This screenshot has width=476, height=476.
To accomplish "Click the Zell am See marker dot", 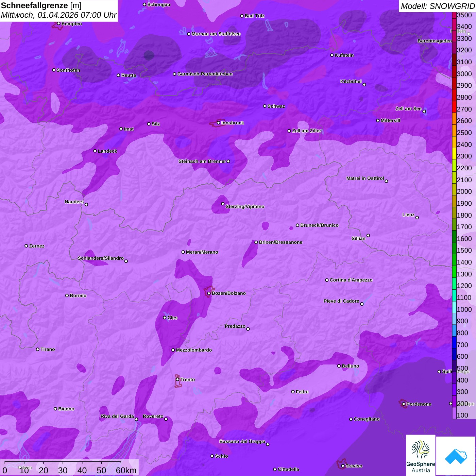I will 424,111.
